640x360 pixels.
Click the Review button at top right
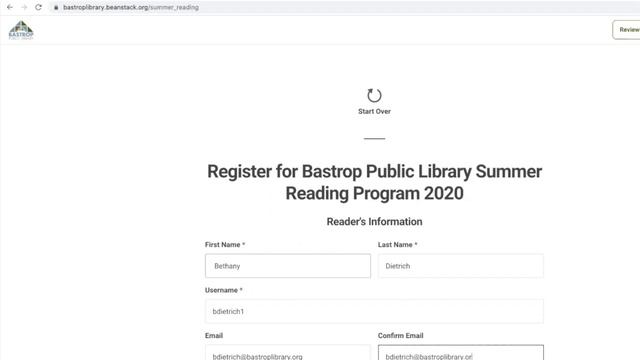[x=627, y=30]
